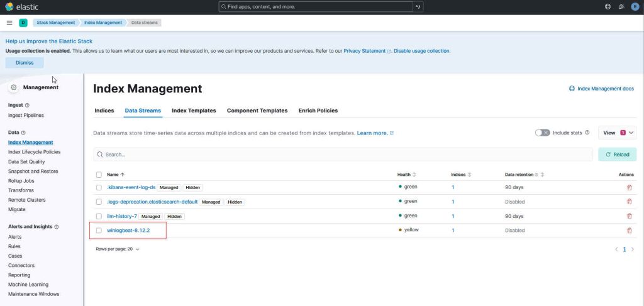This screenshot has width=644, height=306.
Task: Open Connectors in sidebar
Action: click(x=21, y=265)
